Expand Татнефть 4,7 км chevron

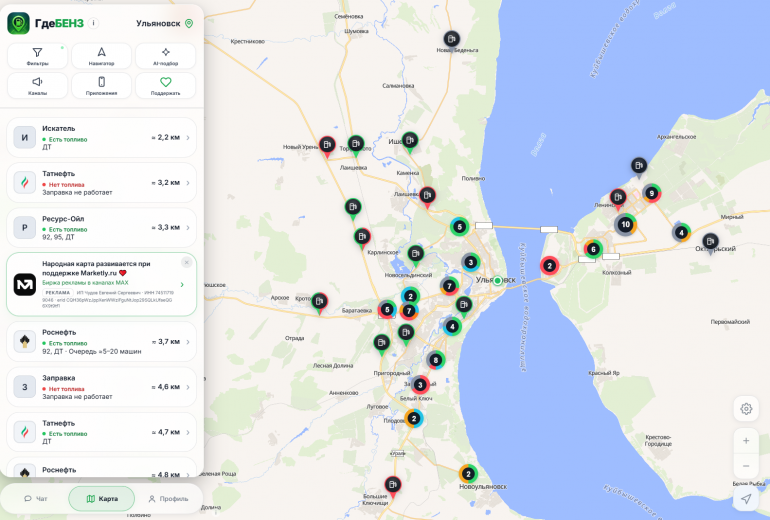pyautogui.click(x=188, y=432)
